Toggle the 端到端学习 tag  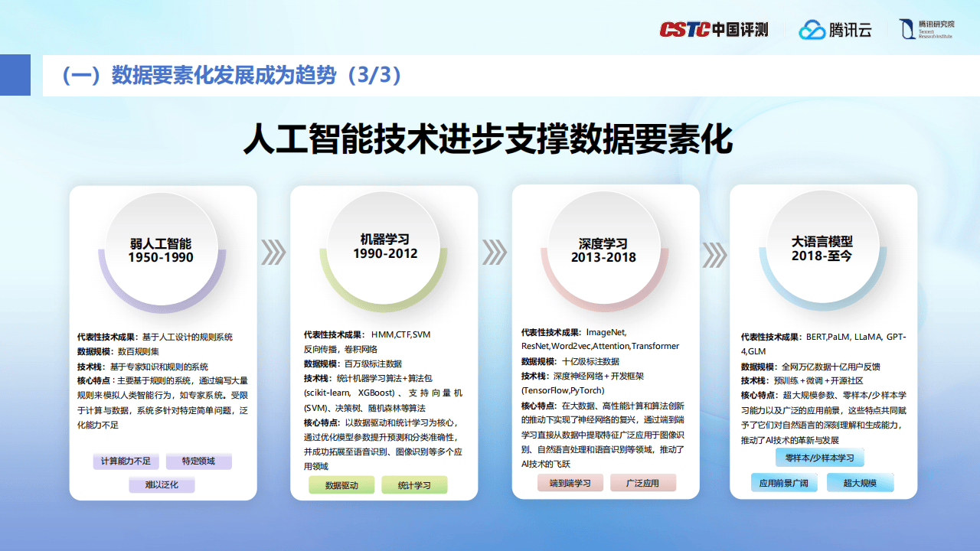(x=570, y=482)
